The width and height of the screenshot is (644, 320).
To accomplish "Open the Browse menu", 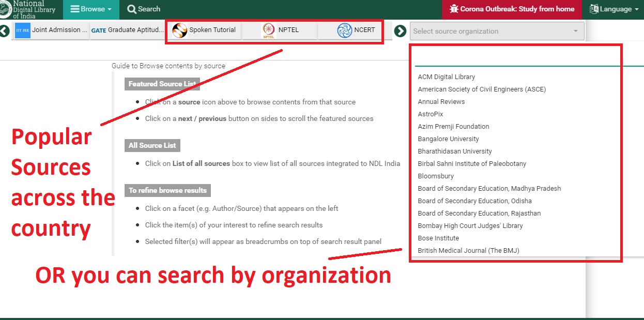I will [x=91, y=9].
